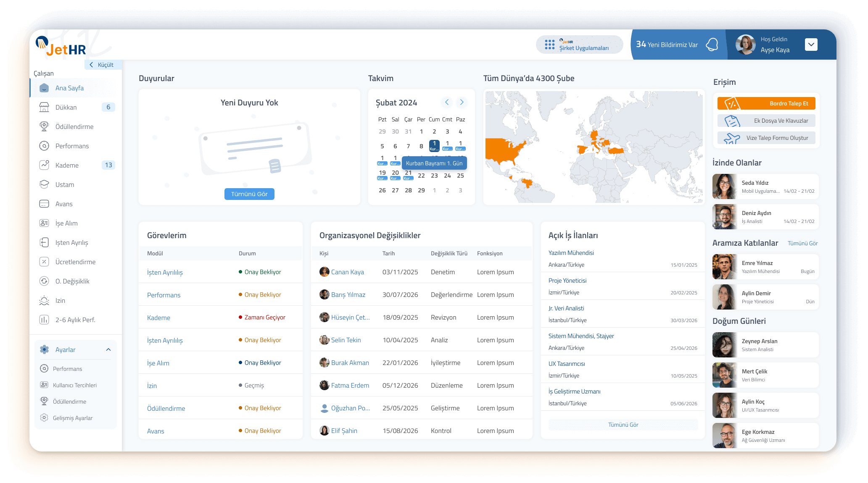Click the Avans card icon
This screenshot has height=483, width=868.
pos(44,204)
